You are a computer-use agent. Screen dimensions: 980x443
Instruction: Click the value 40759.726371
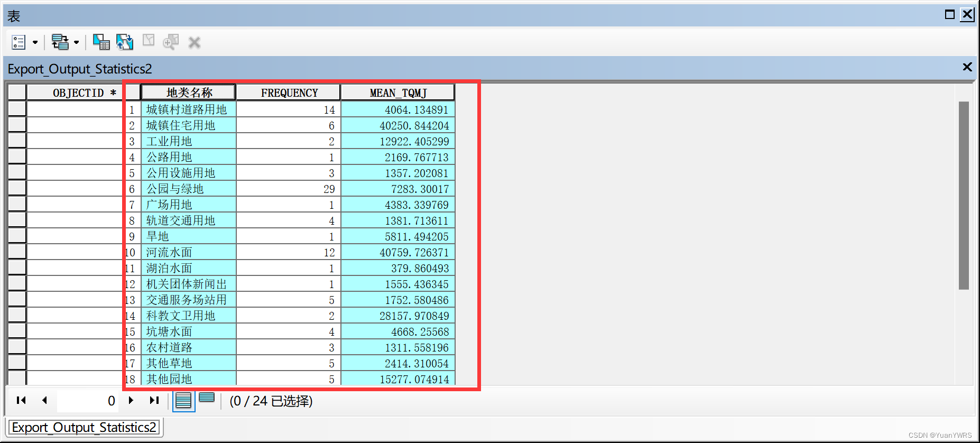(414, 253)
